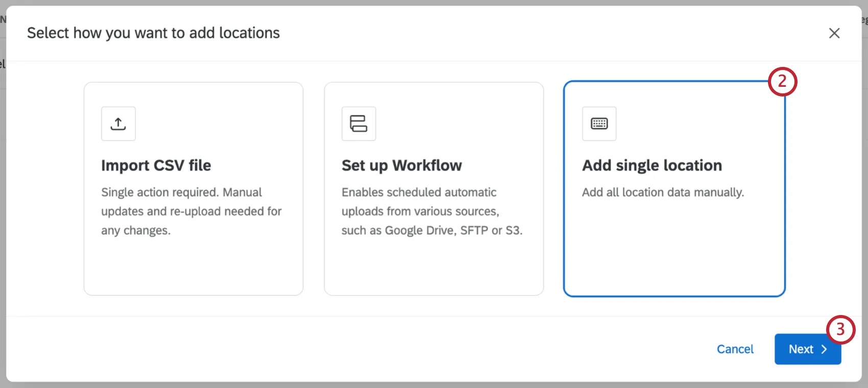The width and height of the screenshot is (868, 388).
Task: Pick the Add single location heading
Action: coord(652,165)
